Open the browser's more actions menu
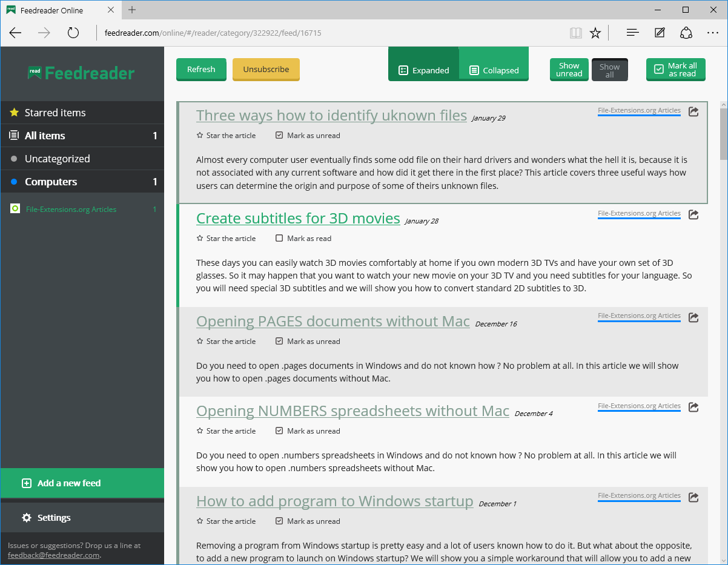Image resolution: width=728 pixels, height=565 pixels. (x=713, y=33)
